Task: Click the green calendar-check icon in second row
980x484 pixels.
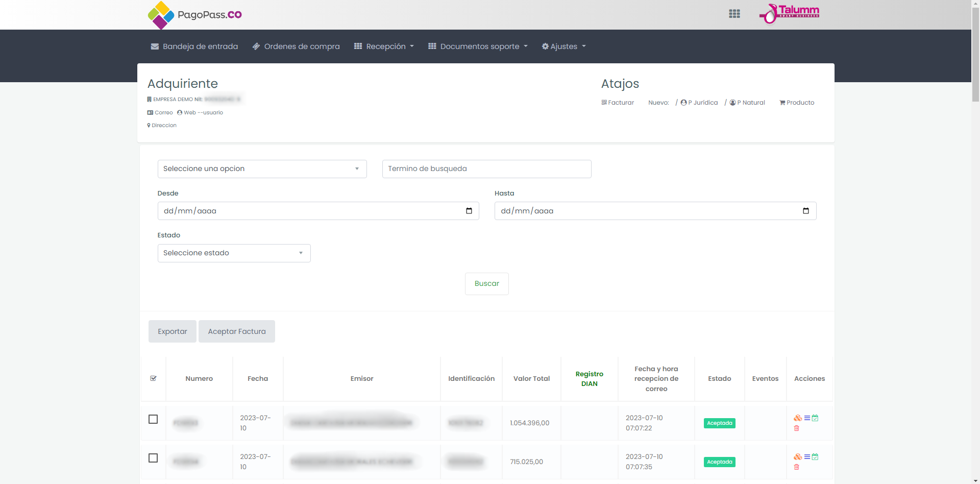Action: 815,457
